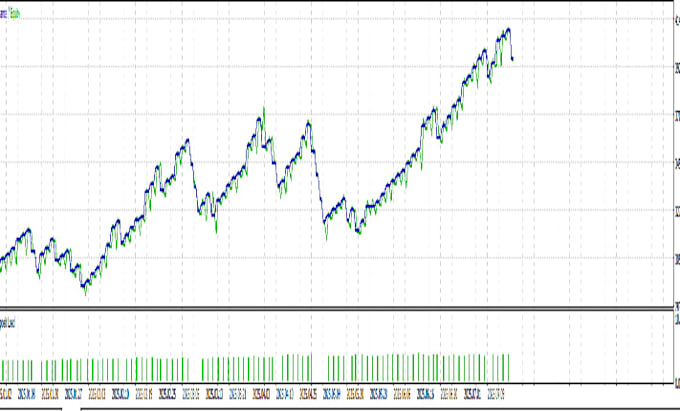Click the last green deposit load bar
Screen dimensions: 680x411
click(508, 368)
